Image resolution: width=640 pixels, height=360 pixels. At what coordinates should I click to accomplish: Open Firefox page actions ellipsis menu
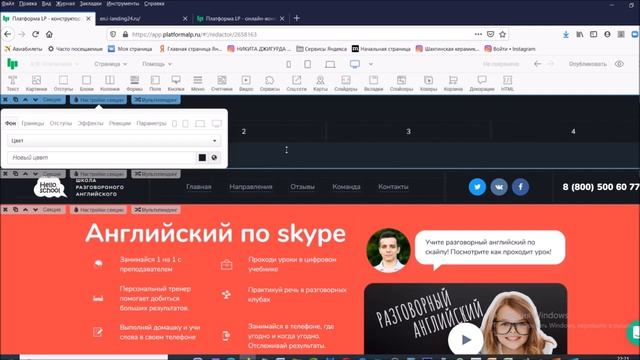pyautogui.click(x=478, y=34)
